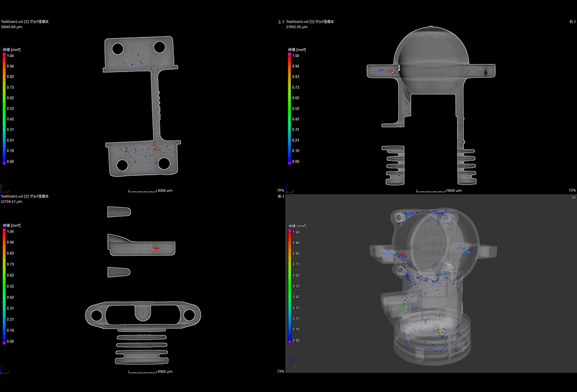The width and height of the screenshot is (577, 392).
Task: Select the red crosshair marker in the 36845.84 µm view
Action: tap(155, 148)
